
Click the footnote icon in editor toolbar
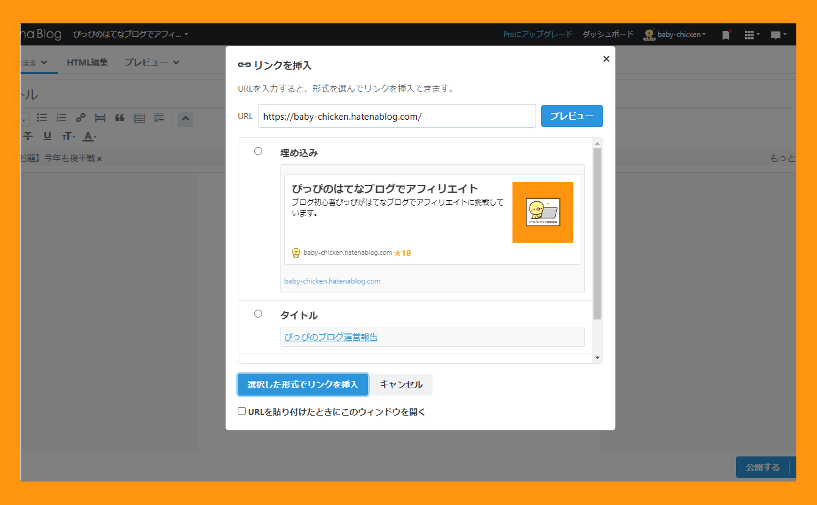pos(159,118)
